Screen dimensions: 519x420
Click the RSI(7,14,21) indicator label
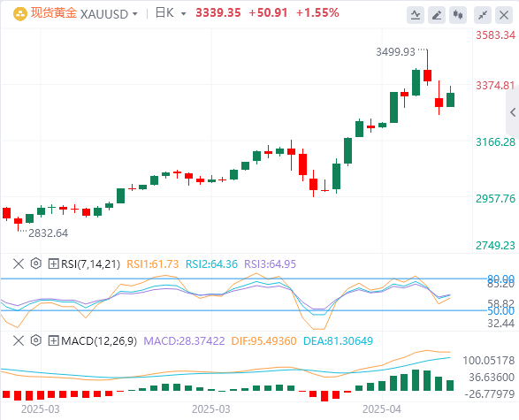point(90,264)
